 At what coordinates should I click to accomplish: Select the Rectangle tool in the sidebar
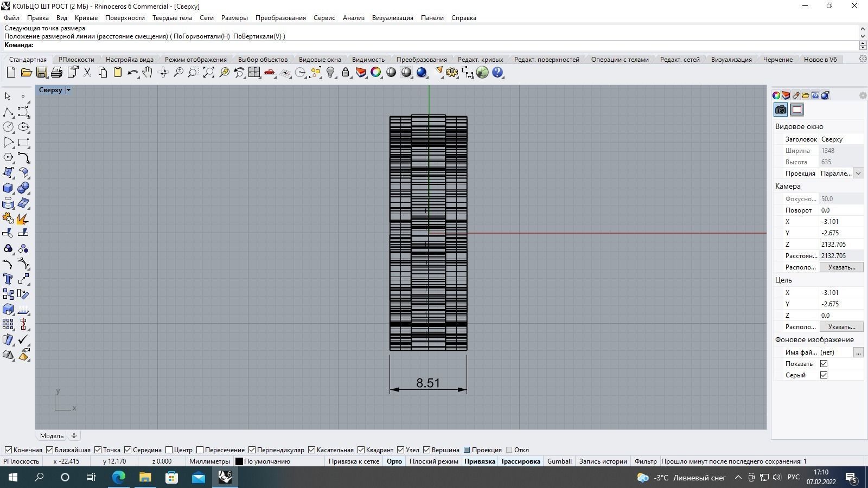pyautogui.click(x=23, y=143)
